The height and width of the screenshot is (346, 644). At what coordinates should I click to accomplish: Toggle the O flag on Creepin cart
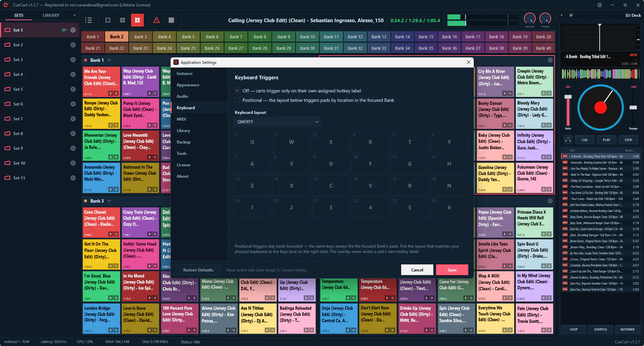(x=549, y=93)
